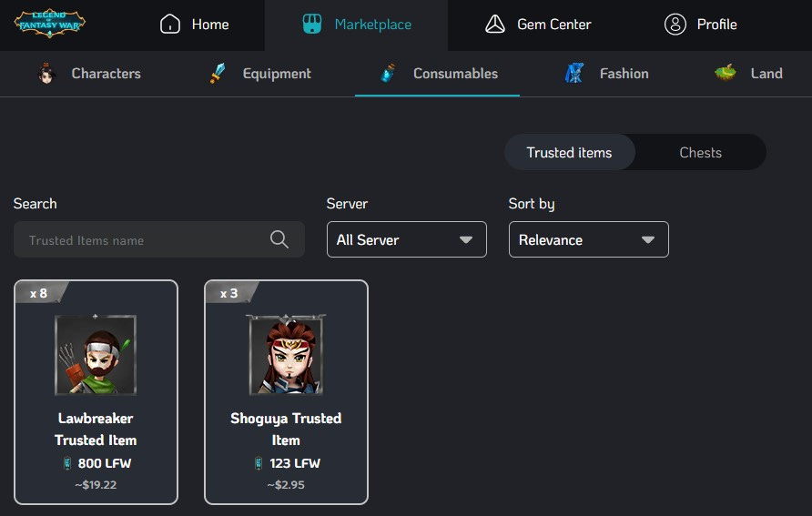Click the Characters category avatar icon
The image size is (812, 516).
[x=46, y=73]
